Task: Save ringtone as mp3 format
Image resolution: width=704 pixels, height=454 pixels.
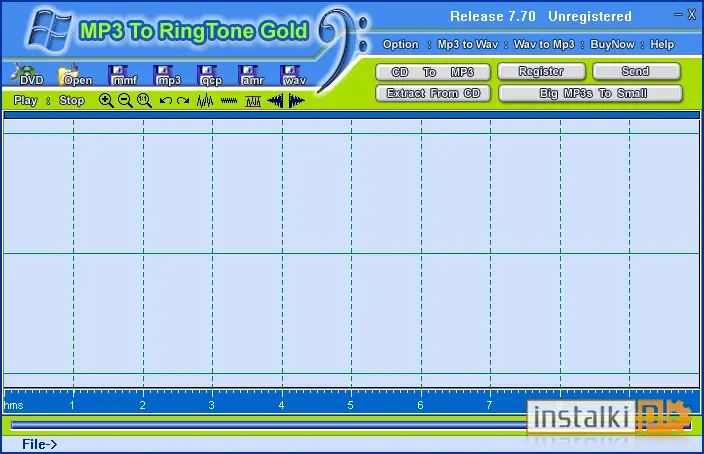Action: click(x=167, y=75)
